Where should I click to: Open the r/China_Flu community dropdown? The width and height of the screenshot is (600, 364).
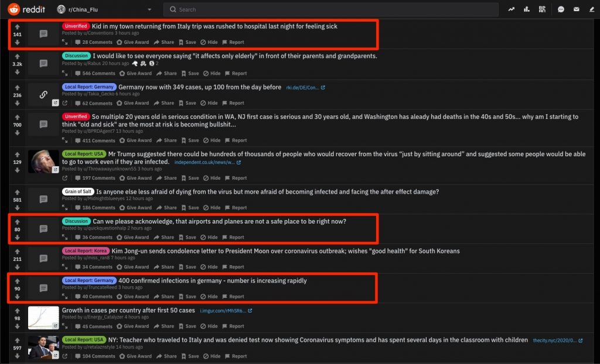pos(104,9)
